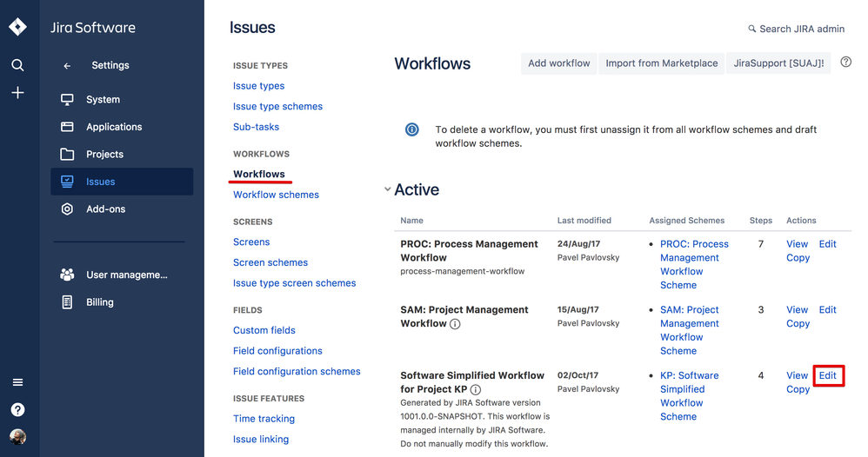Open KP: Software Simplified Workflow Scheme link

tap(689, 396)
